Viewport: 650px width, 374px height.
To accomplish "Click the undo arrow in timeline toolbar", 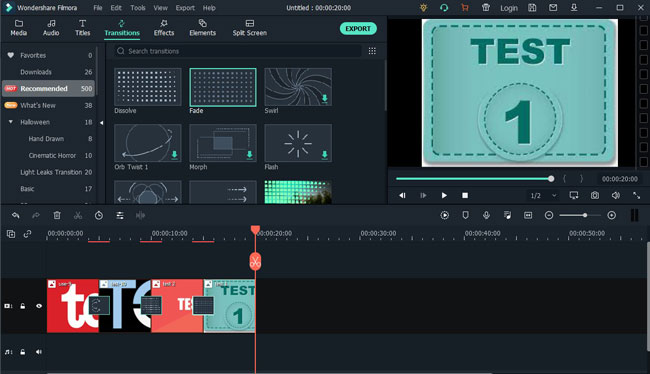I will 16,215.
